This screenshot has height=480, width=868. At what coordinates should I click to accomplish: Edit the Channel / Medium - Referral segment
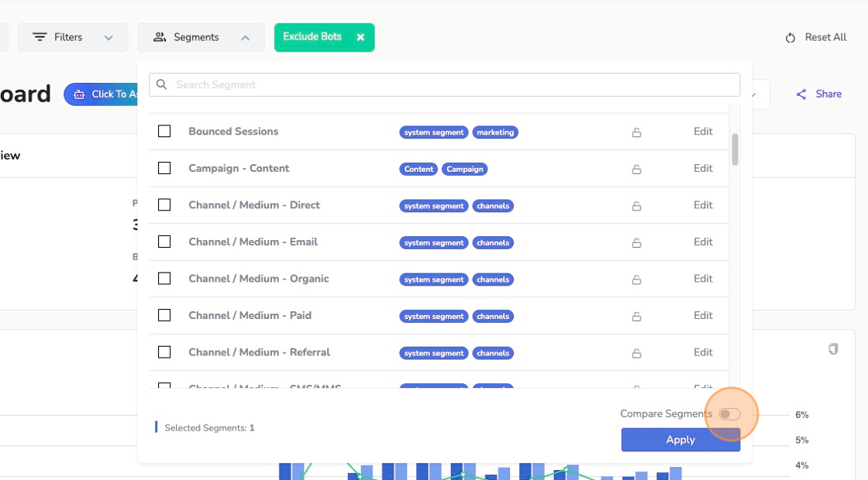[703, 351]
